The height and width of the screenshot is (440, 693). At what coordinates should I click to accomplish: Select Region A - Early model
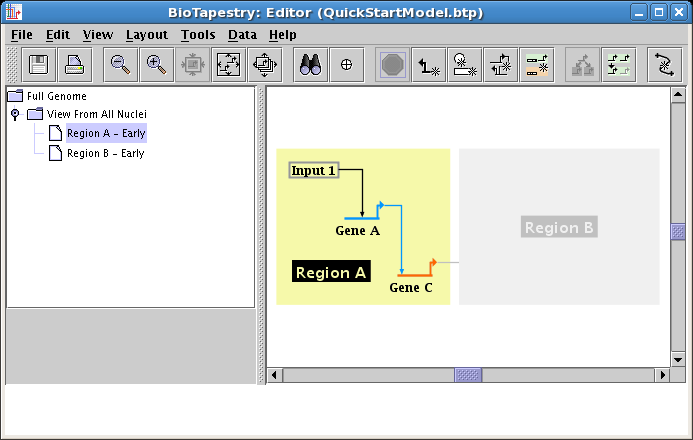pyautogui.click(x=105, y=133)
